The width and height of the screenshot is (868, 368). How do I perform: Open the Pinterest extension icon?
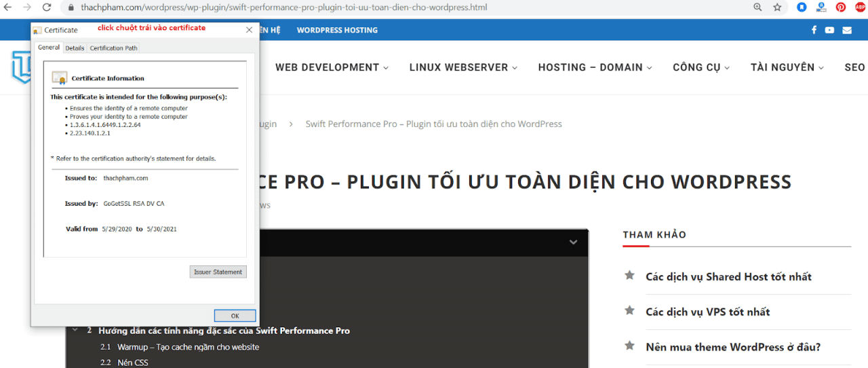pos(841,7)
